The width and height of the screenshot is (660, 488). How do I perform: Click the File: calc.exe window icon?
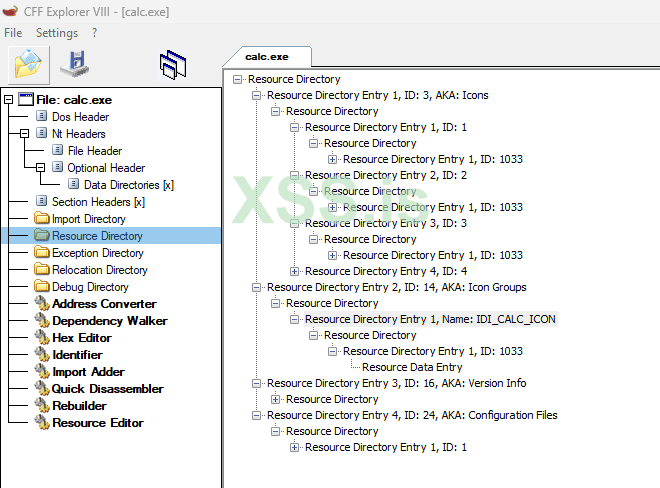click(26, 99)
